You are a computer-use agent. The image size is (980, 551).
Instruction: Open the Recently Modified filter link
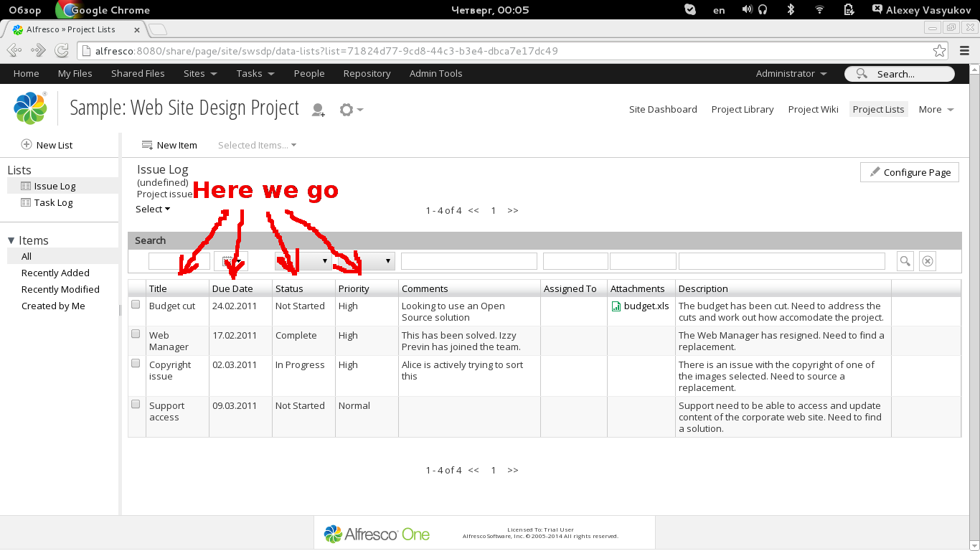point(60,289)
